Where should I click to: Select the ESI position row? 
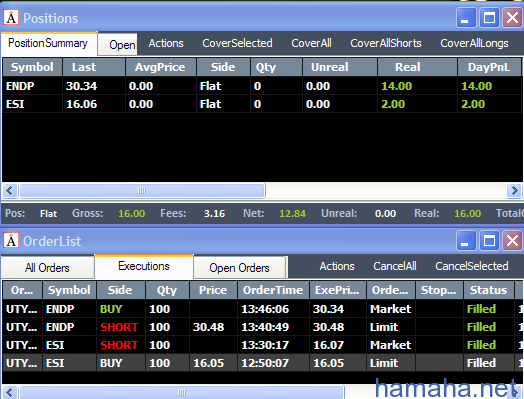[262, 104]
